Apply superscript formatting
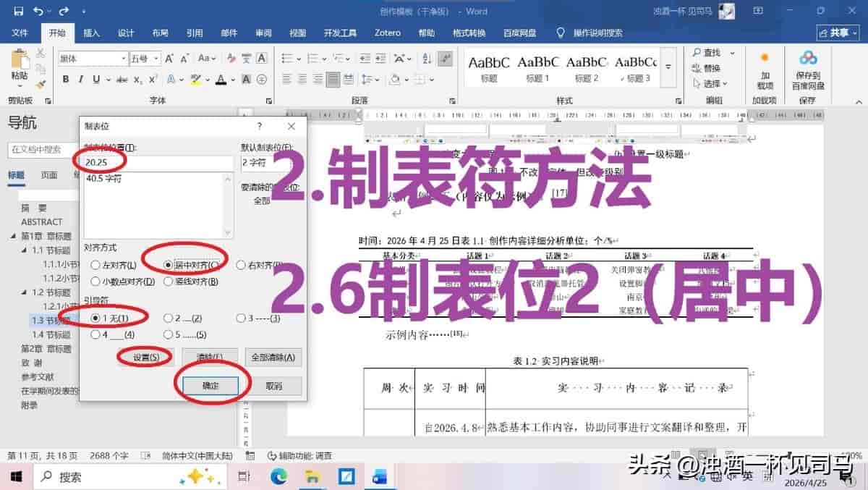Image resolution: width=868 pixels, height=490 pixels. (153, 79)
